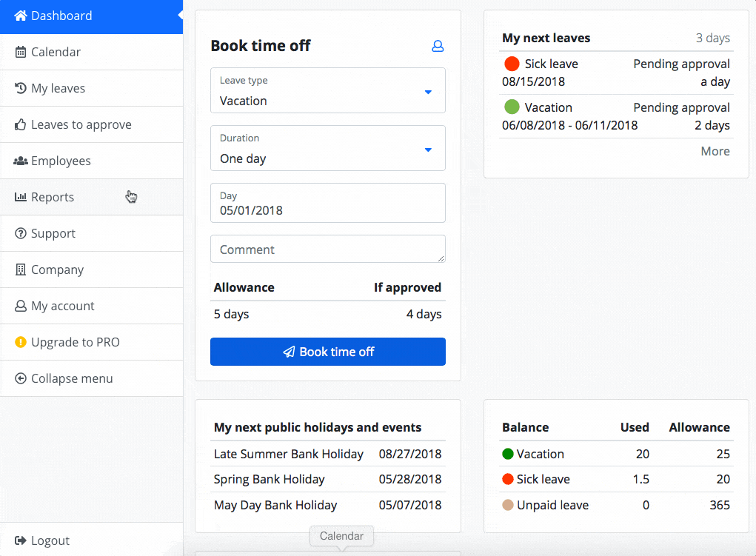
Task: Click the Dashboard home icon
Action: [x=21, y=16]
